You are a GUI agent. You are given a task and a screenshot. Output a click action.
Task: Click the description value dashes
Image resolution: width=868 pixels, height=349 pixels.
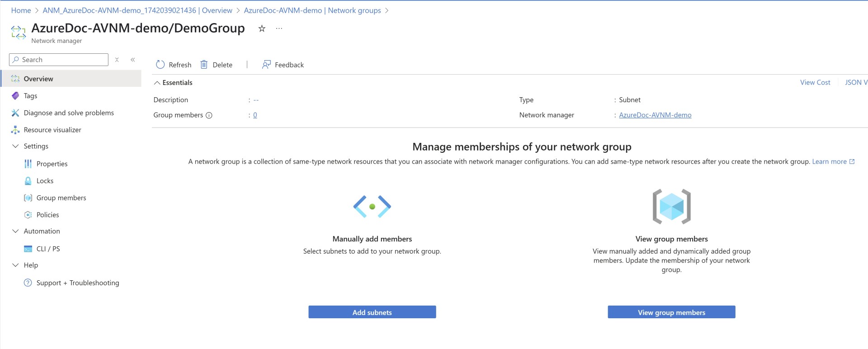(x=256, y=100)
